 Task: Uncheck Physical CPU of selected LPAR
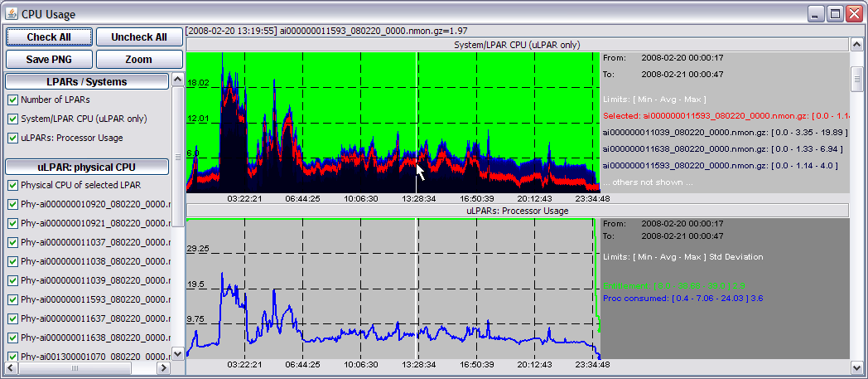click(x=12, y=185)
